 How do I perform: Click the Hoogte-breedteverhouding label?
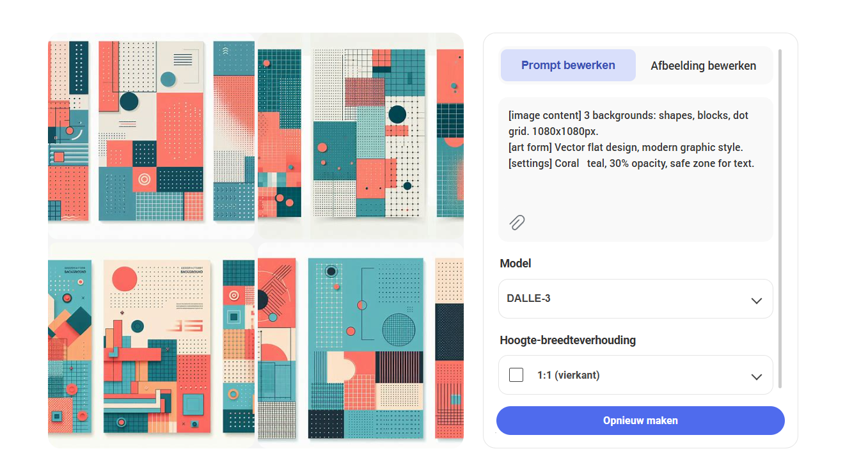pyautogui.click(x=567, y=340)
